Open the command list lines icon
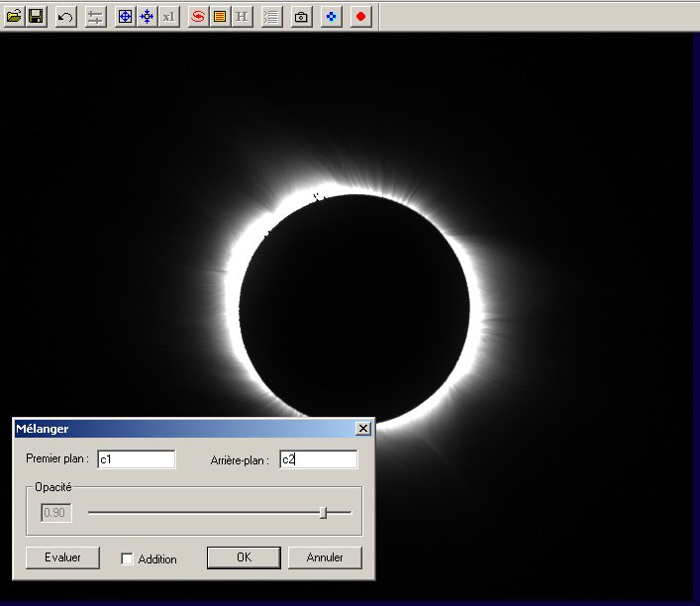 coord(271,17)
